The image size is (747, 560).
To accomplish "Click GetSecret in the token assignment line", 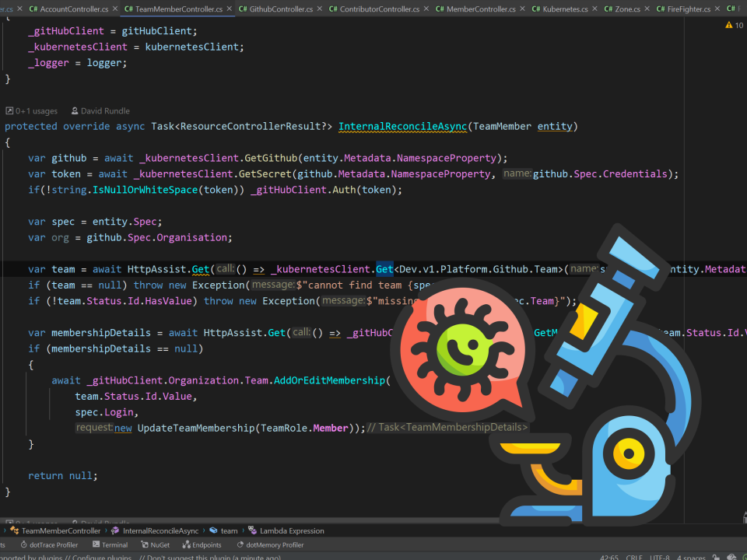I will point(265,174).
